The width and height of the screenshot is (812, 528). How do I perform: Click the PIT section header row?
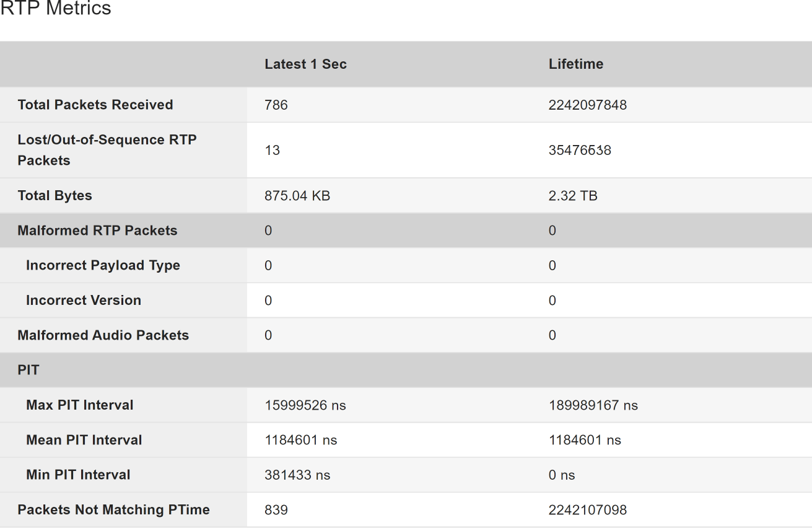(x=406, y=370)
